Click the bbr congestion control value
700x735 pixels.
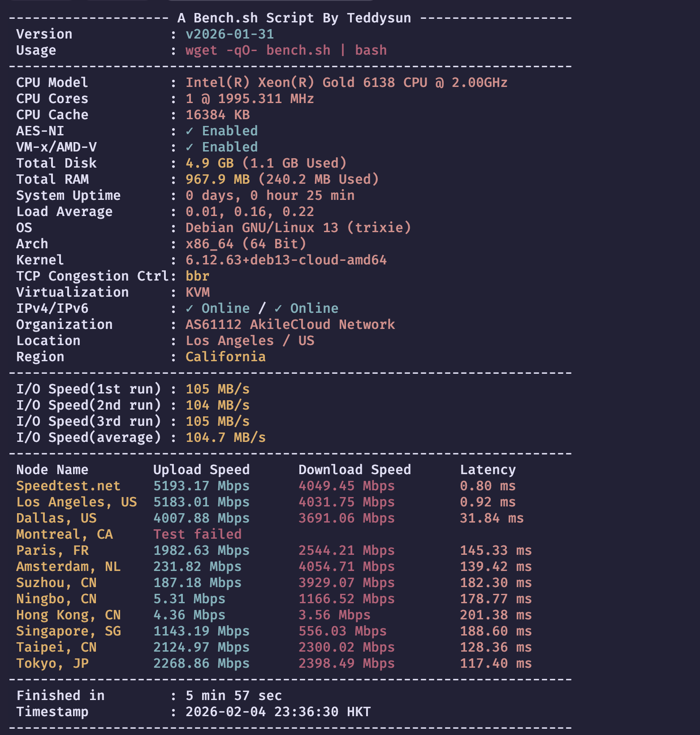198,276
